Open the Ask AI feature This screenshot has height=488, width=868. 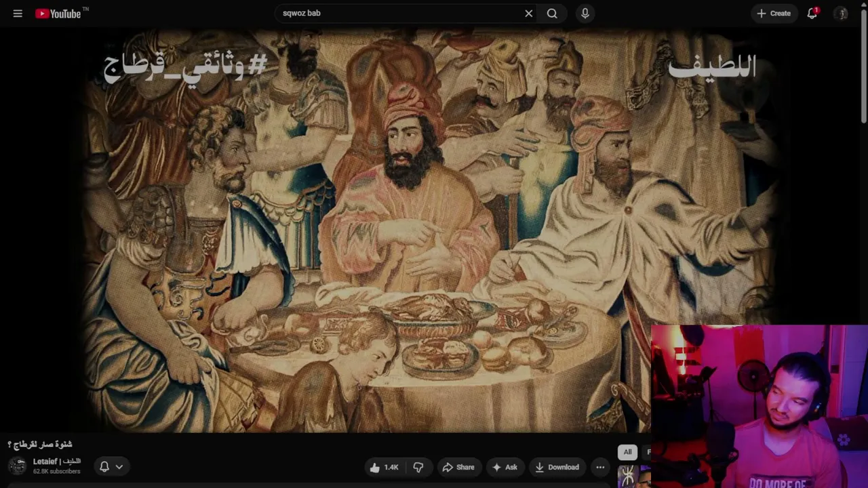pos(505,467)
